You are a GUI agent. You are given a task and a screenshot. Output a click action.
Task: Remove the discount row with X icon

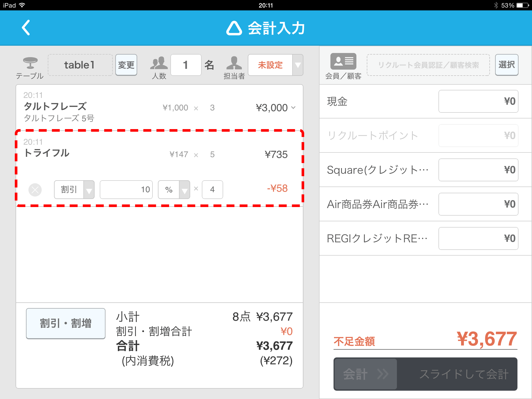[x=35, y=190]
